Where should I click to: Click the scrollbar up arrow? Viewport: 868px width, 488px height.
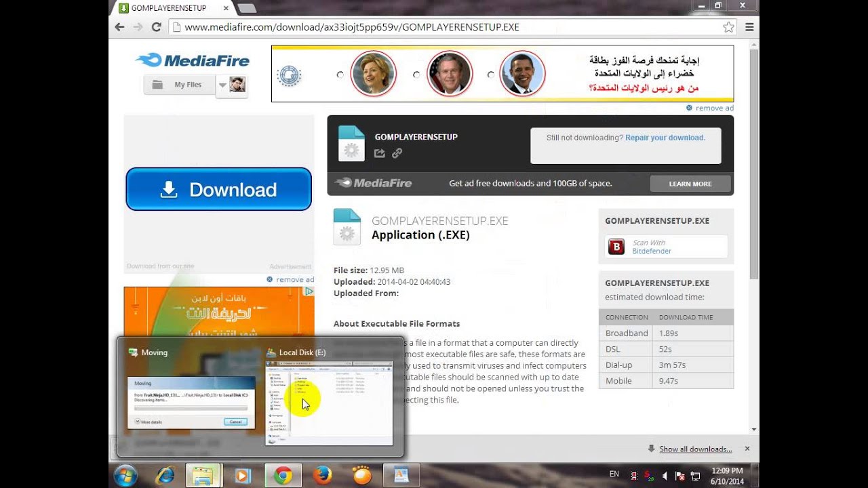pos(754,43)
